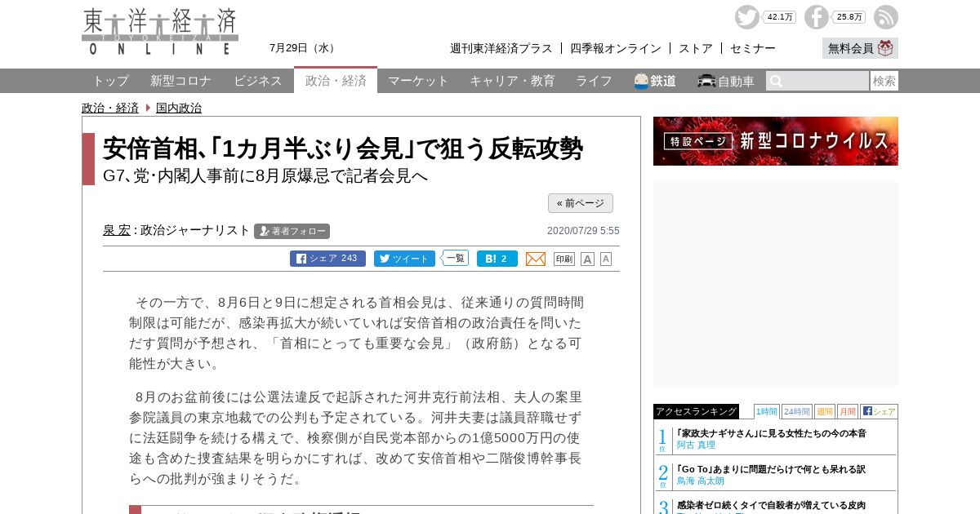This screenshot has width=980, height=514.
Task: Open ビジネス navigation tab
Action: pyautogui.click(x=258, y=81)
